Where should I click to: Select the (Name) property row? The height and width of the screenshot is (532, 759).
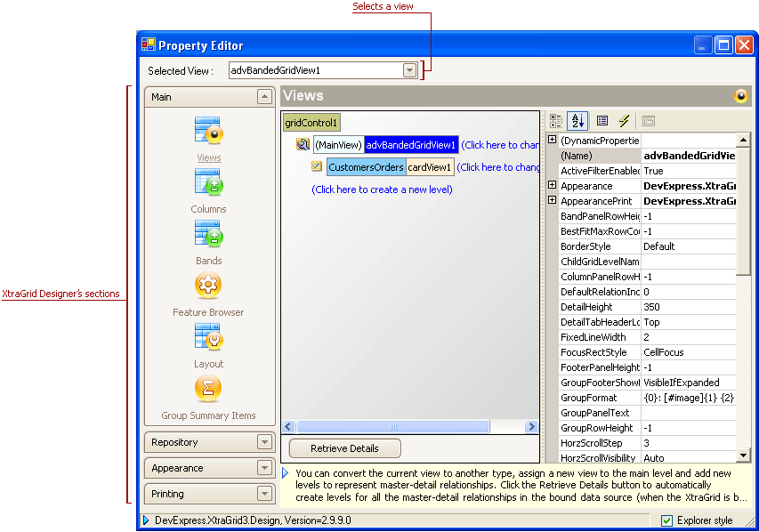point(647,156)
